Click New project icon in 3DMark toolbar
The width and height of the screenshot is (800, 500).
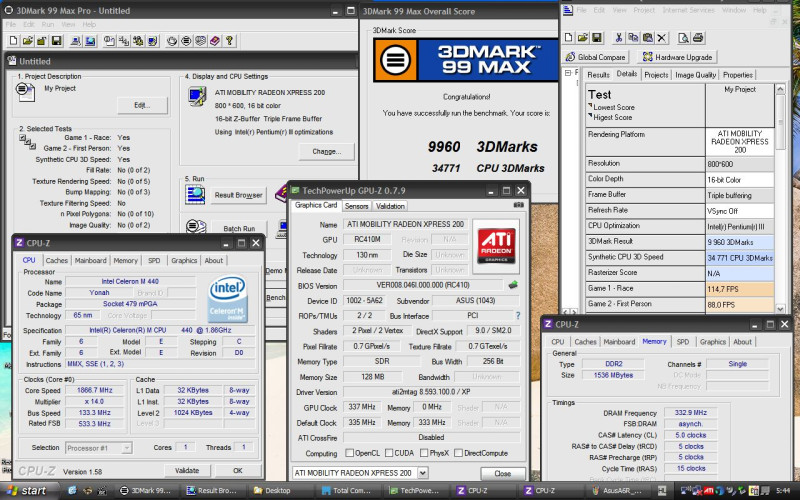coord(14,41)
